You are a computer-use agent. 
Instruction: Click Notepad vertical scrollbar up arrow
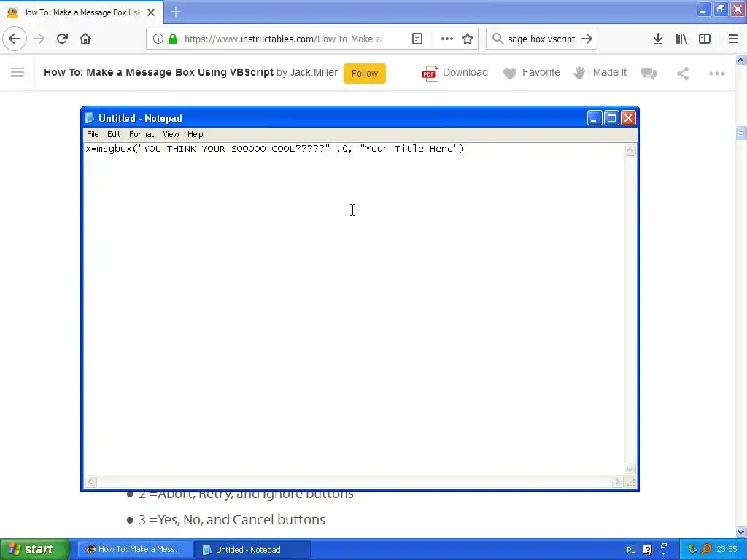630,150
